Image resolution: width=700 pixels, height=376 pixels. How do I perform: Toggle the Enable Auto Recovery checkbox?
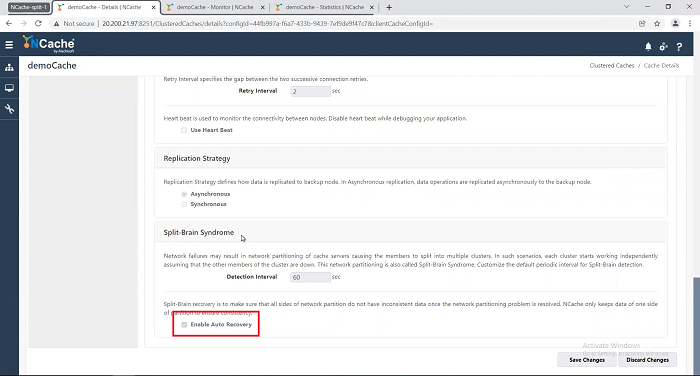coord(184,325)
